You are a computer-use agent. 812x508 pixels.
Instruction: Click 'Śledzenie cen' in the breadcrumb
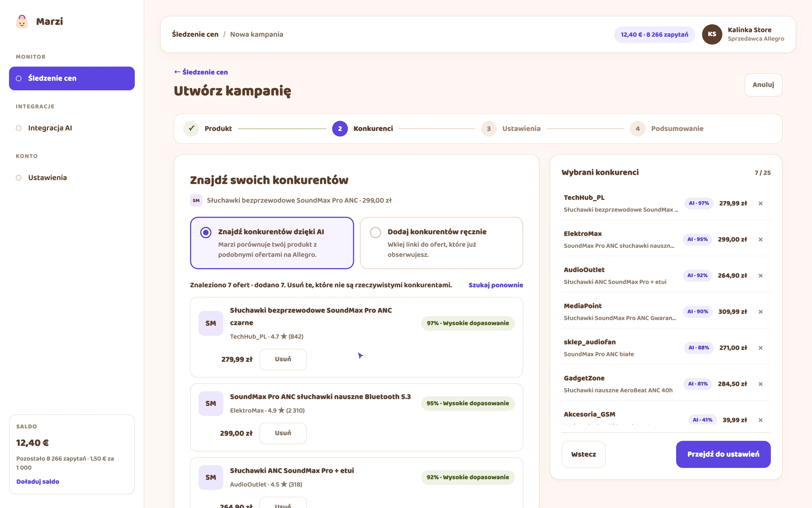pos(195,34)
